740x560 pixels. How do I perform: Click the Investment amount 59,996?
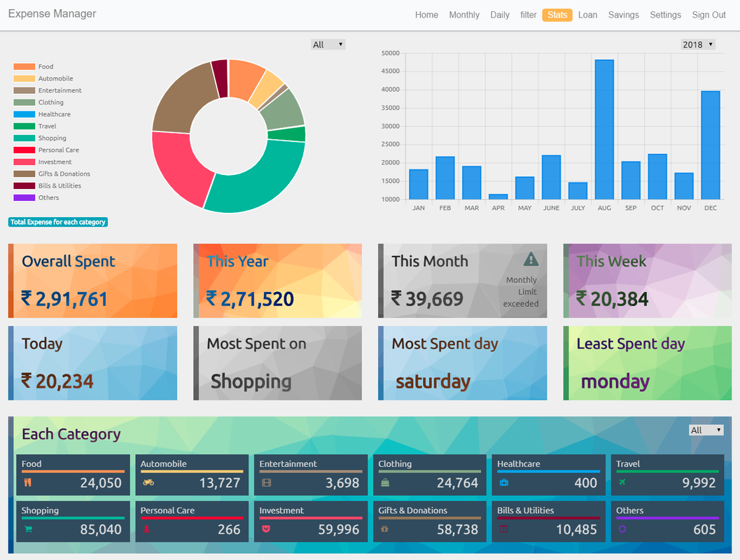tap(338, 529)
